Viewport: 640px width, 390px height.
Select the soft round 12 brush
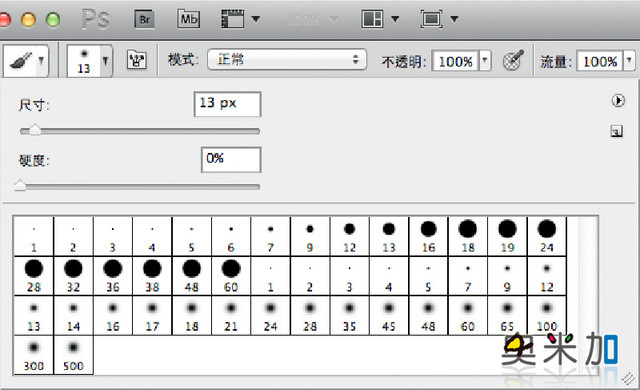tap(547, 276)
